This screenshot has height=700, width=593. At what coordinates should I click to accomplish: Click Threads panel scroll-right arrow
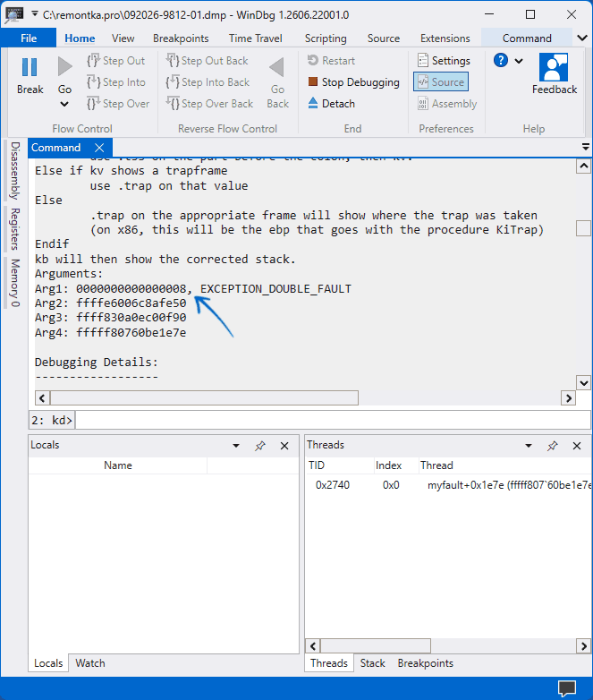(x=584, y=646)
